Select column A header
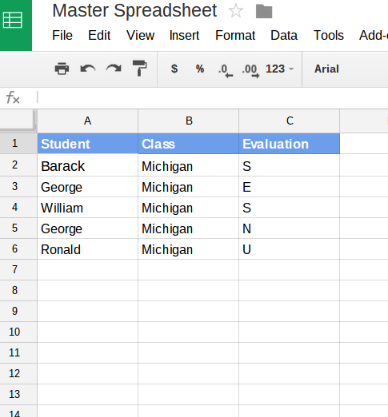Image resolution: width=388 pixels, height=417 pixels. [88, 121]
